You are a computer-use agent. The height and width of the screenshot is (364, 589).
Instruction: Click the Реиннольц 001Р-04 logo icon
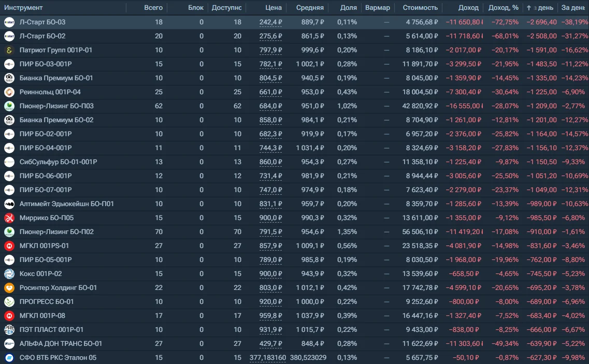pos(9,92)
